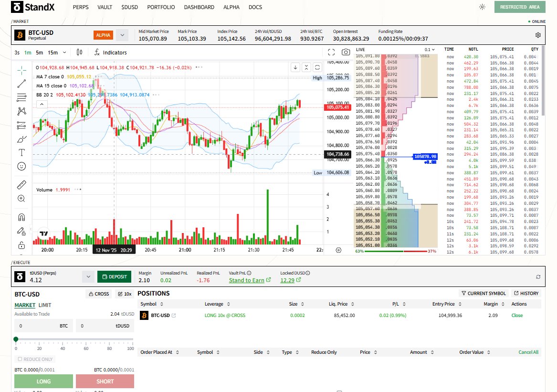The height and width of the screenshot is (392, 557).
Task: Open the DASHBOARD page
Action: (199, 7)
